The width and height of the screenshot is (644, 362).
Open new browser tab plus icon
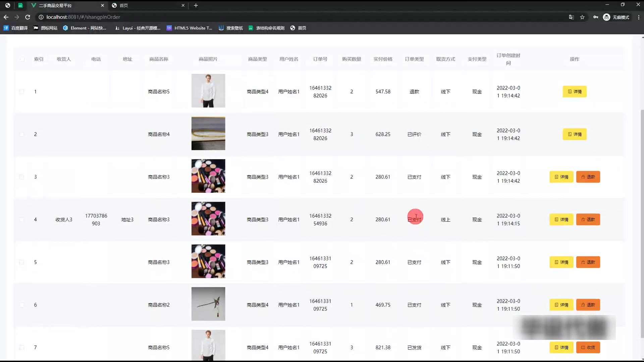pos(196,5)
